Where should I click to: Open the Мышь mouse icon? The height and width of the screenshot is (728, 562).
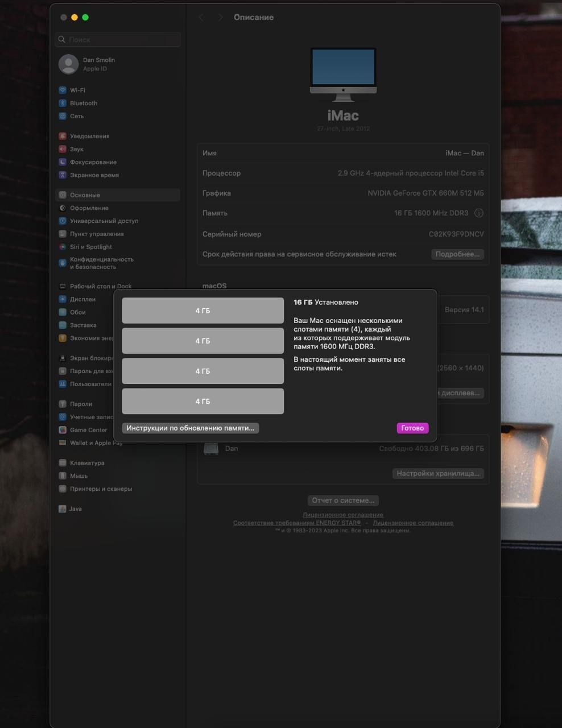tap(63, 476)
